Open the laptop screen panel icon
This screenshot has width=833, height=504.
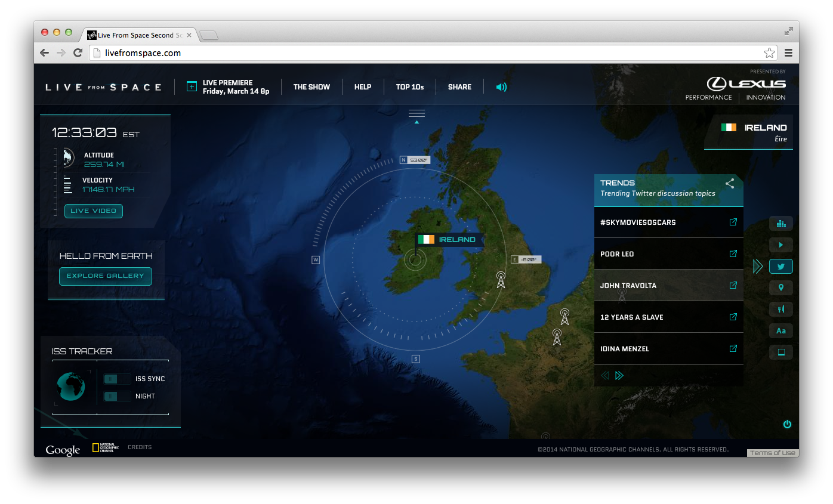pos(780,352)
